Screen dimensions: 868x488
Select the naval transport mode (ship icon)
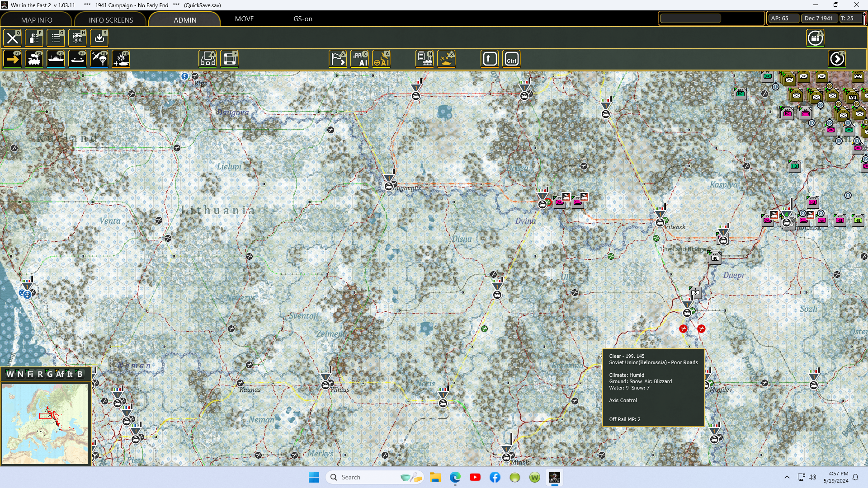coord(56,59)
